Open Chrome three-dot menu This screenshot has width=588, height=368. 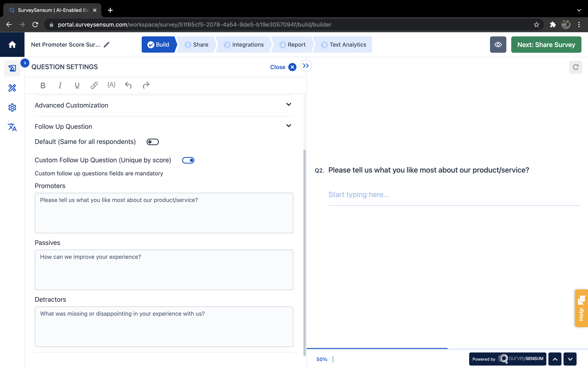(x=579, y=25)
